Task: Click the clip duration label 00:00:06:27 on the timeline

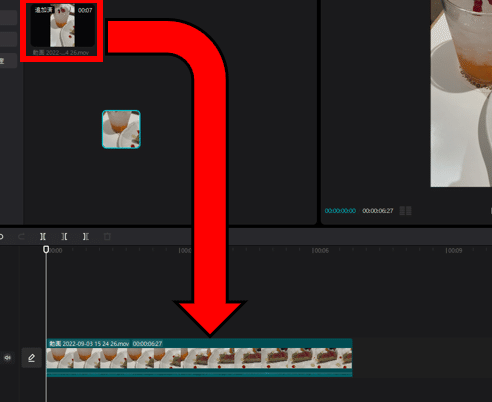Action: click(147, 344)
